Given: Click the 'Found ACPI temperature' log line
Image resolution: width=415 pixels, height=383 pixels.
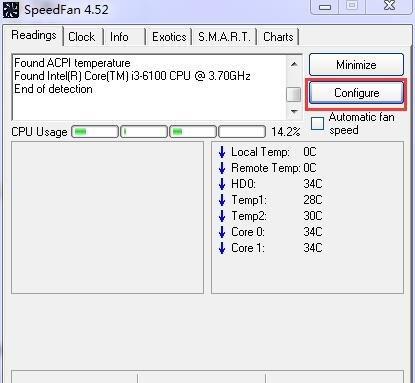Looking at the screenshot, I should click(x=72, y=63).
